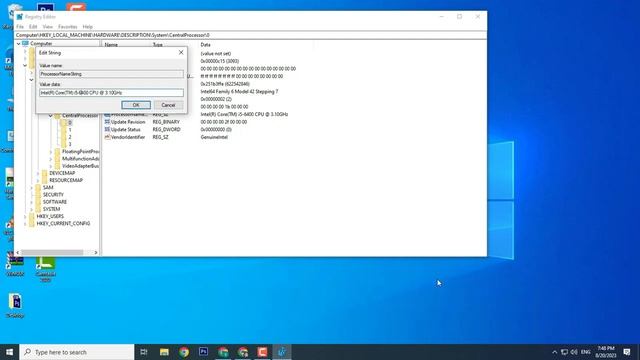Open Photoshop from the taskbar
The height and width of the screenshot is (360, 640).
[203, 352]
